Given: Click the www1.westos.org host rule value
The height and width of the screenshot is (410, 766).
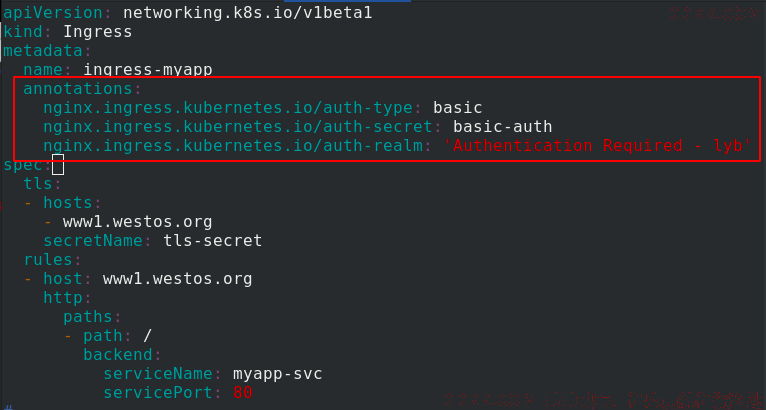Looking at the screenshot, I should [x=177, y=279].
